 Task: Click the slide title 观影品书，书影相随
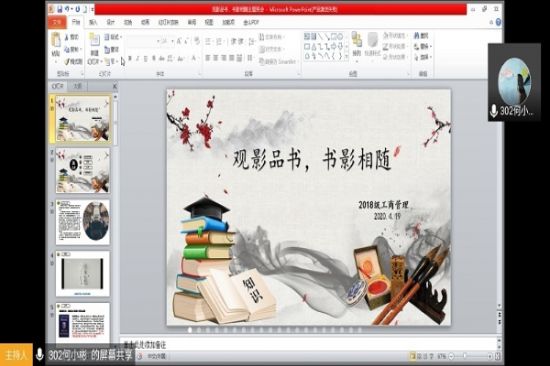coord(312,160)
